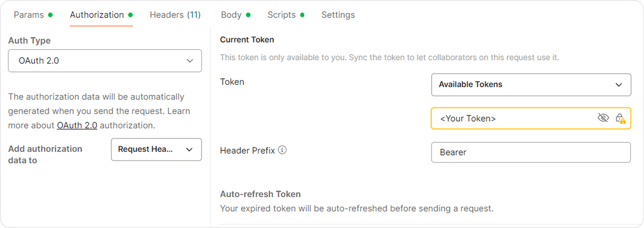Open the Add authorization data to dropdown
Screen dimensions: 644x228
coord(156,149)
